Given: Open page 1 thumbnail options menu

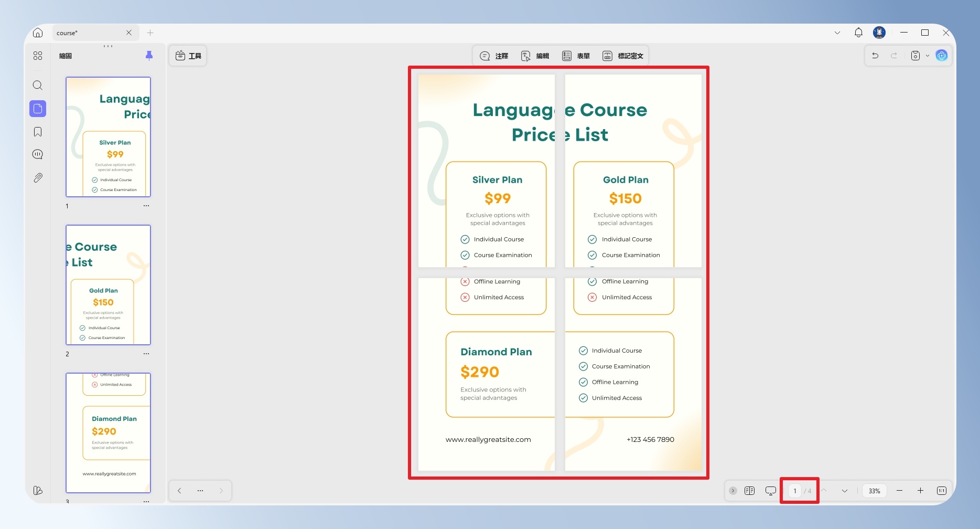Looking at the screenshot, I should [146, 206].
